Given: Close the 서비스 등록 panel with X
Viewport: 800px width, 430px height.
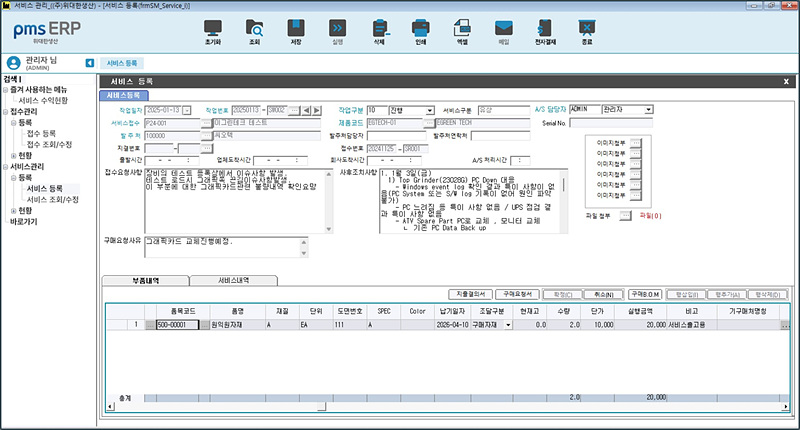Looking at the screenshot, I should pyautogui.click(x=788, y=79).
